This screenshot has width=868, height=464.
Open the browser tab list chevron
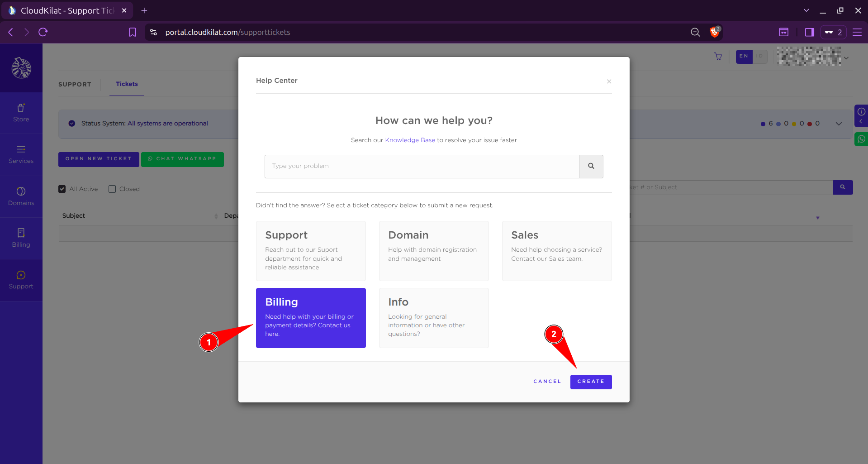(806, 10)
